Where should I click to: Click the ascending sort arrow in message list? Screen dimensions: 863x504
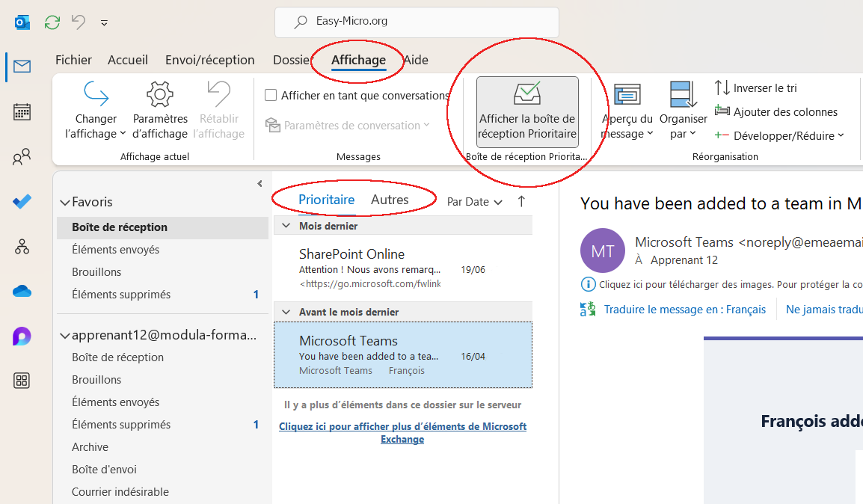[x=521, y=201]
